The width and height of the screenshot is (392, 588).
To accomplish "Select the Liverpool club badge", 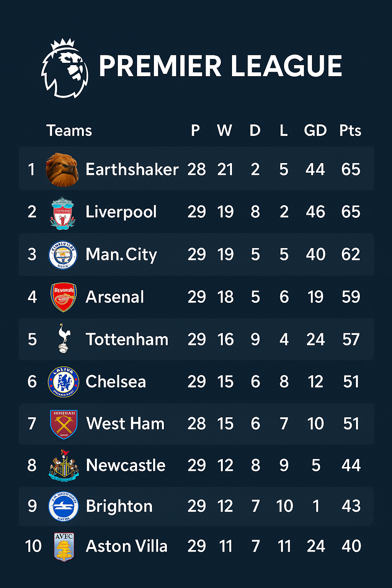I will pyautogui.click(x=62, y=213).
